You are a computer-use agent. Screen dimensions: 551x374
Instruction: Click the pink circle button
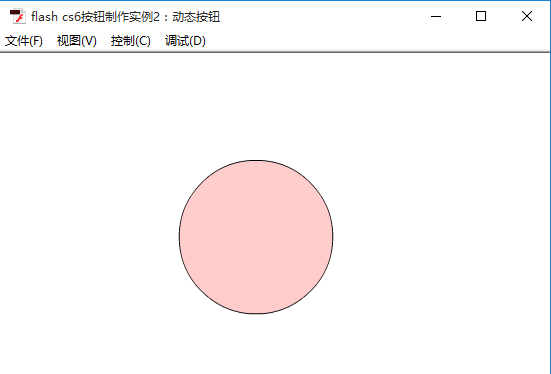(256, 237)
